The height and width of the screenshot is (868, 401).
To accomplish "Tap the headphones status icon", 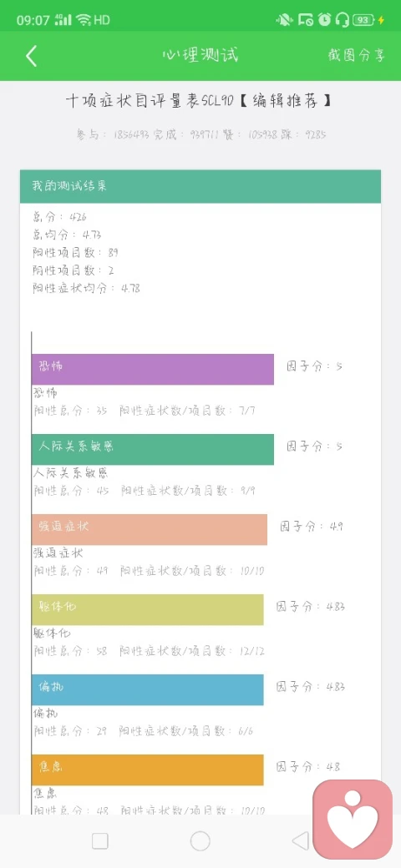I will pos(343,20).
